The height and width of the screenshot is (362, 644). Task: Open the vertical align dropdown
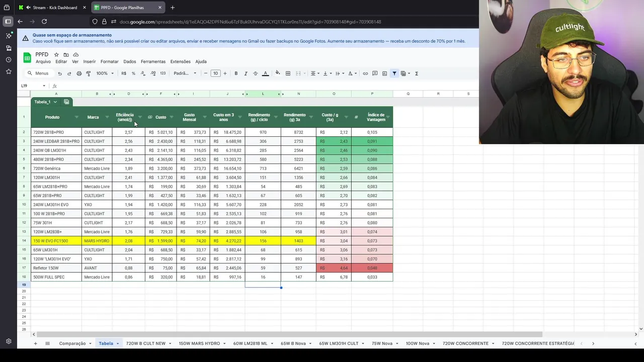point(327,73)
